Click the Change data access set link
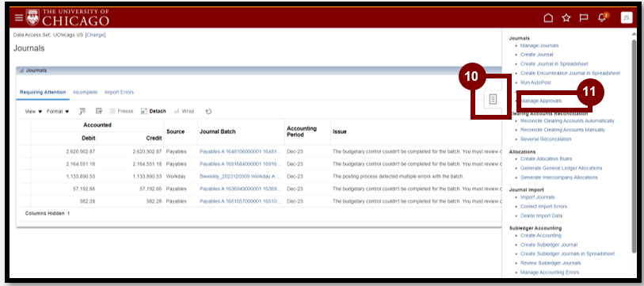This screenshot has width=644, height=286. 95,35
